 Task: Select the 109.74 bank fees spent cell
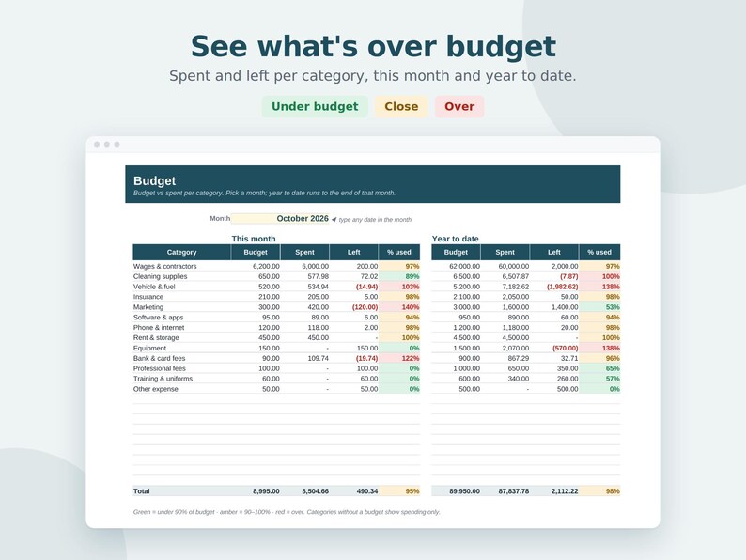304,358
